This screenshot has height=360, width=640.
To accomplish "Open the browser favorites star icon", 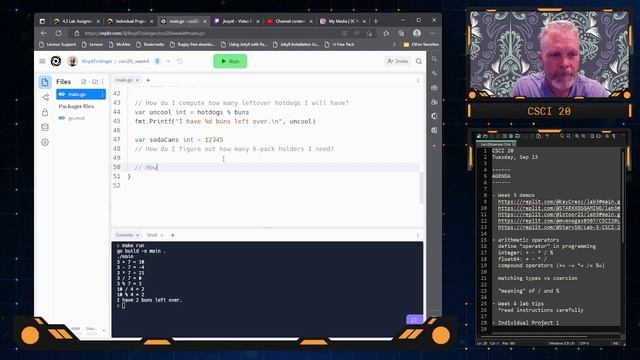I will click(x=386, y=33).
